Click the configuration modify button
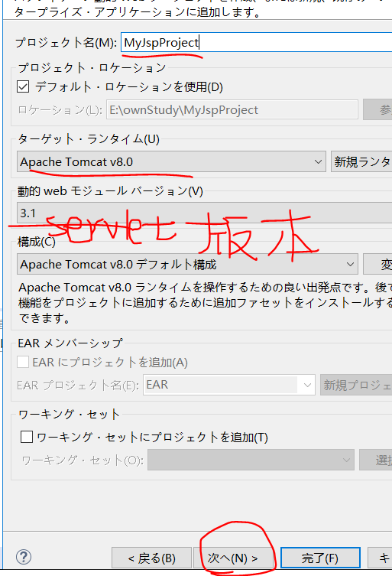The width and height of the screenshot is (392, 576). (377, 264)
